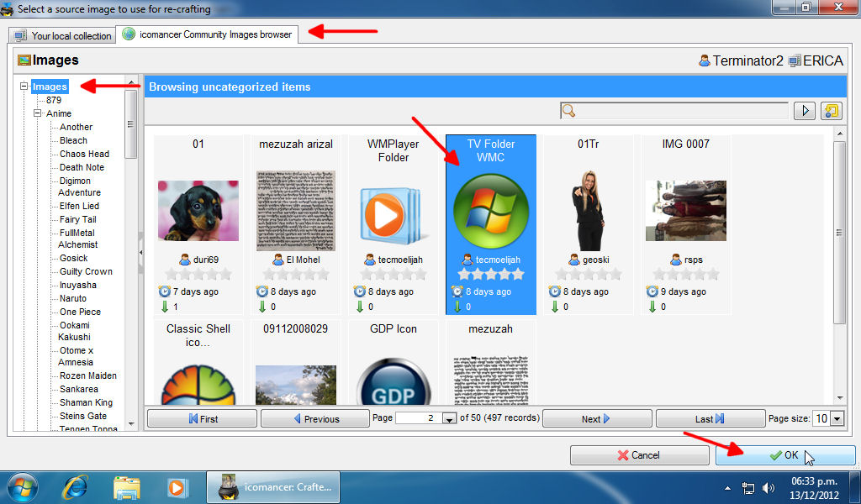Switch to Your local collection tab

[x=62, y=35]
